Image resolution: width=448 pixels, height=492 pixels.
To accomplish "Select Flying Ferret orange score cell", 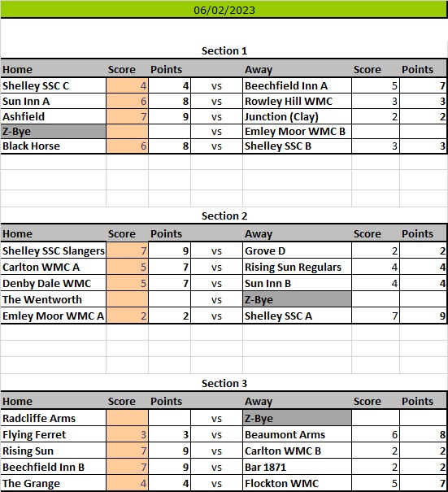I will coord(127,434).
